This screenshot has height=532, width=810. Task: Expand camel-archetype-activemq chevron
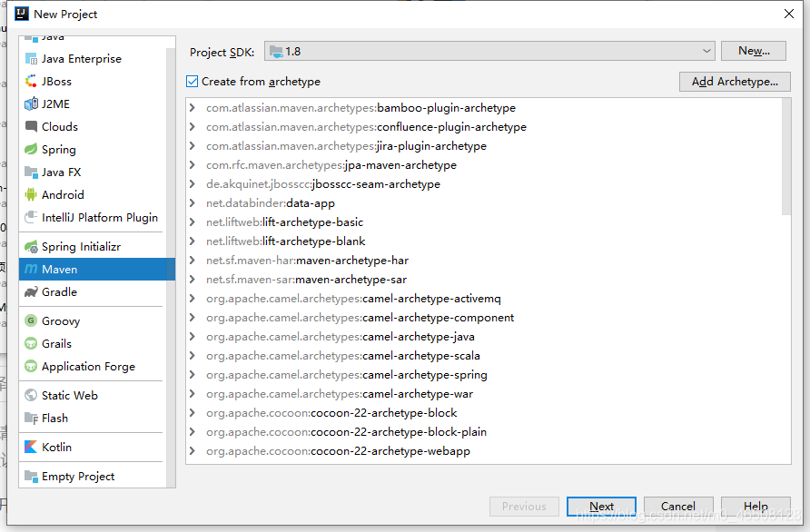(193, 299)
